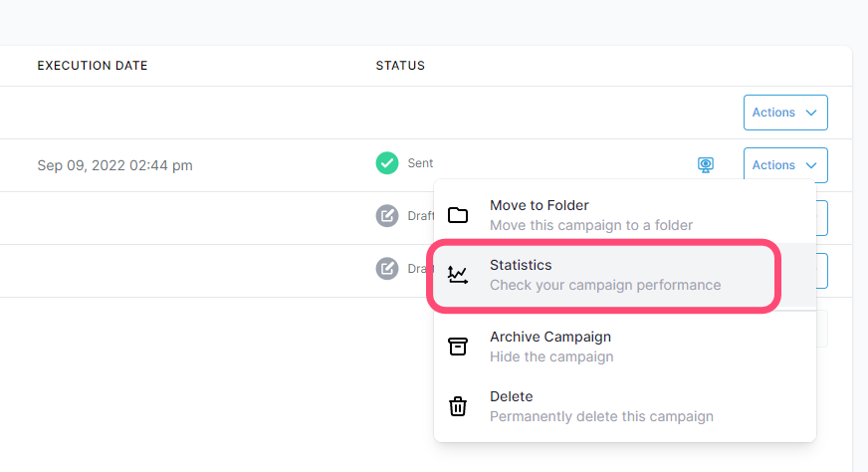This screenshot has width=868, height=472.
Task: Click the trash can icon beside Delete
Action: (458, 406)
